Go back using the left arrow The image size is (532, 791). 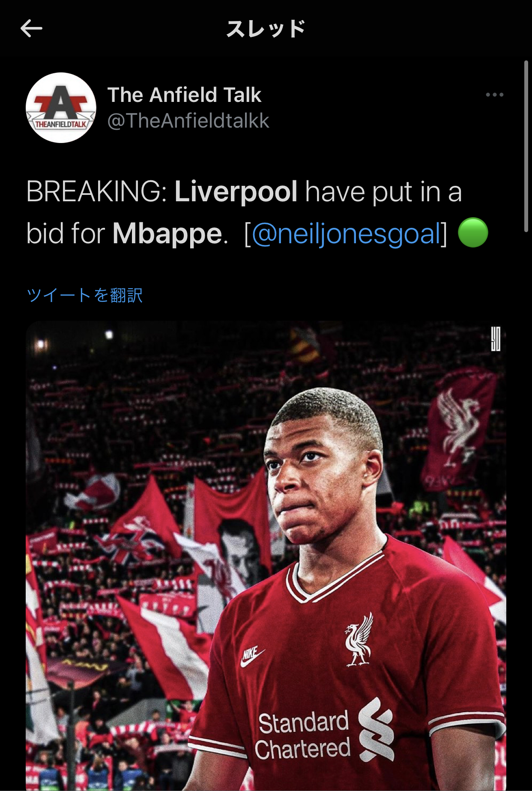pos(31,29)
